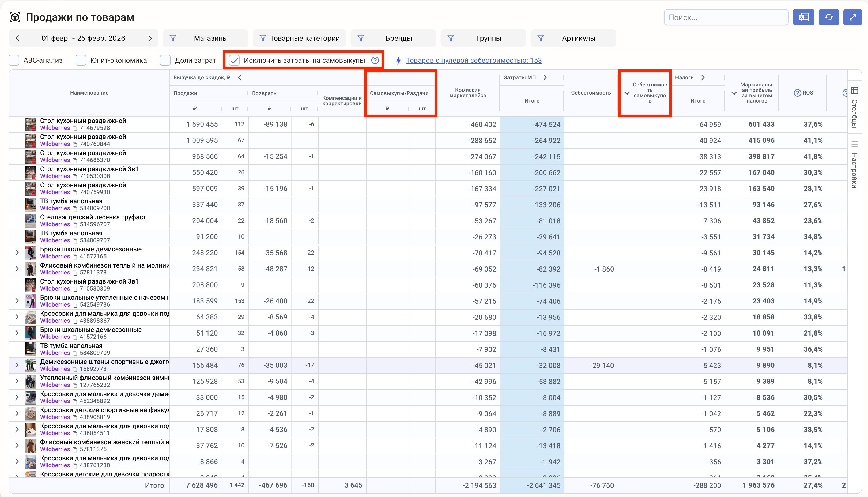Click the Поиск search field
This screenshot has width=868, height=497.
click(726, 17)
